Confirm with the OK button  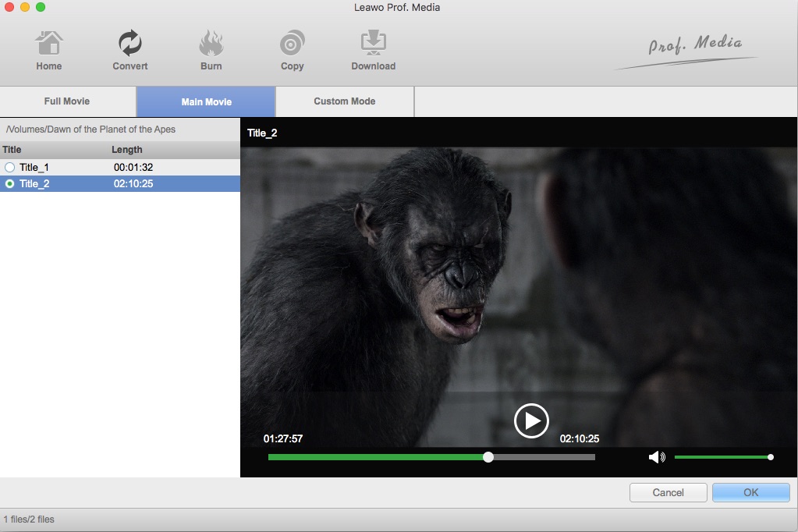tap(750, 492)
